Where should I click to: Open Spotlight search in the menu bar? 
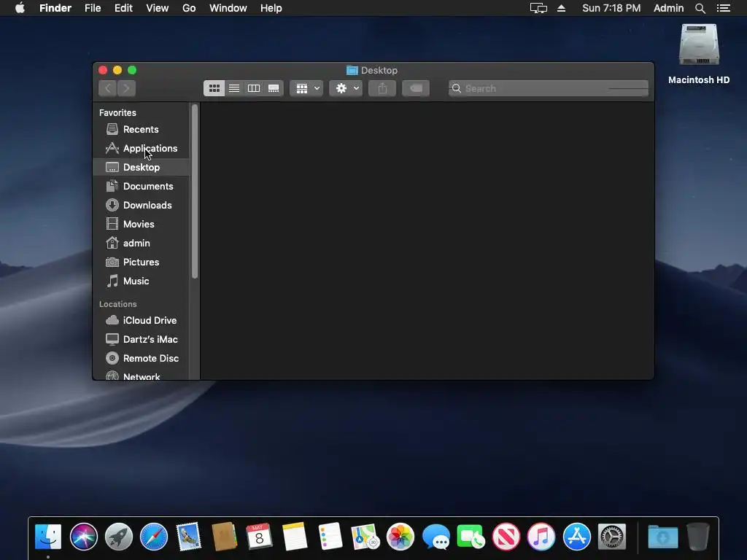click(x=700, y=8)
